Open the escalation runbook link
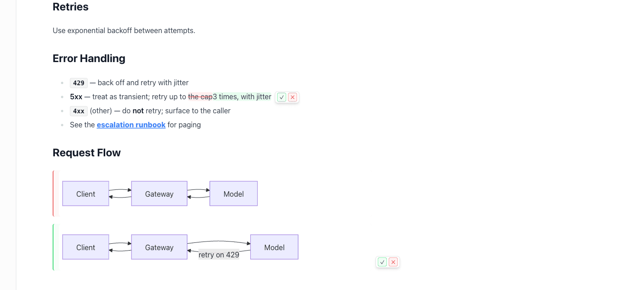Image resolution: width=644 pixels, height=290 pixels. (x=131, y=125)
